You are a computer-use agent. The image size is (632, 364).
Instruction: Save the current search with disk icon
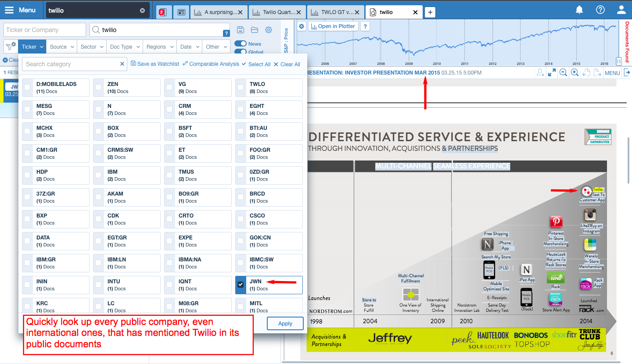pyautogui.click(x=240, y=30)
